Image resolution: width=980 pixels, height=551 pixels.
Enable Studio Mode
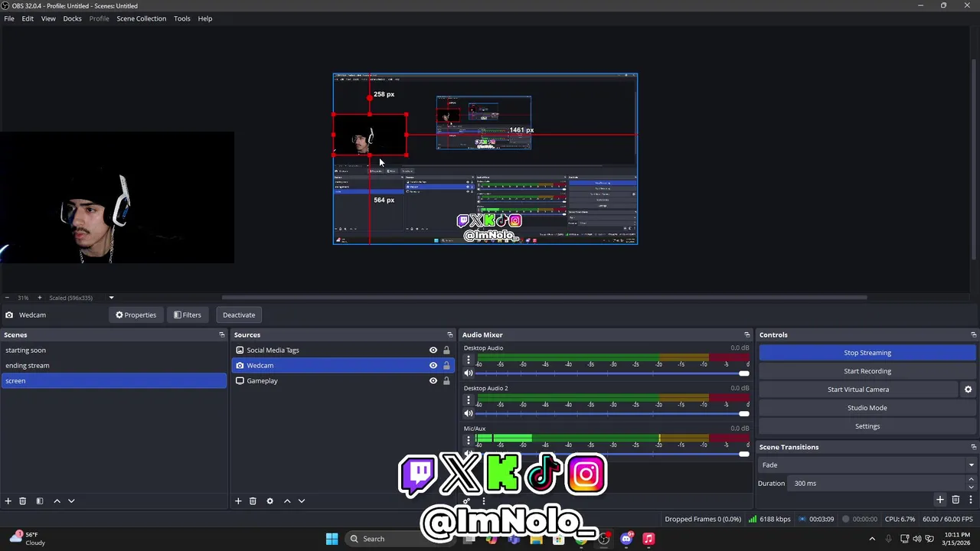click(867, 408)
